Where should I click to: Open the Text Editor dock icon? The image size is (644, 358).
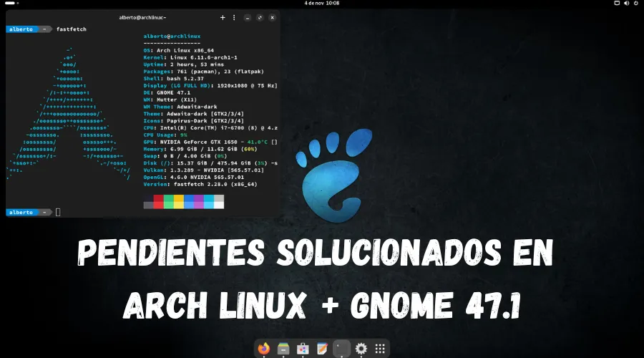click(322, 349)
